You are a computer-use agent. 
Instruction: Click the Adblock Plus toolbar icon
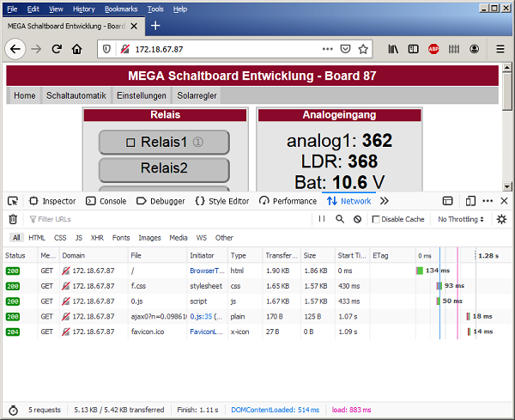[434, 50]
